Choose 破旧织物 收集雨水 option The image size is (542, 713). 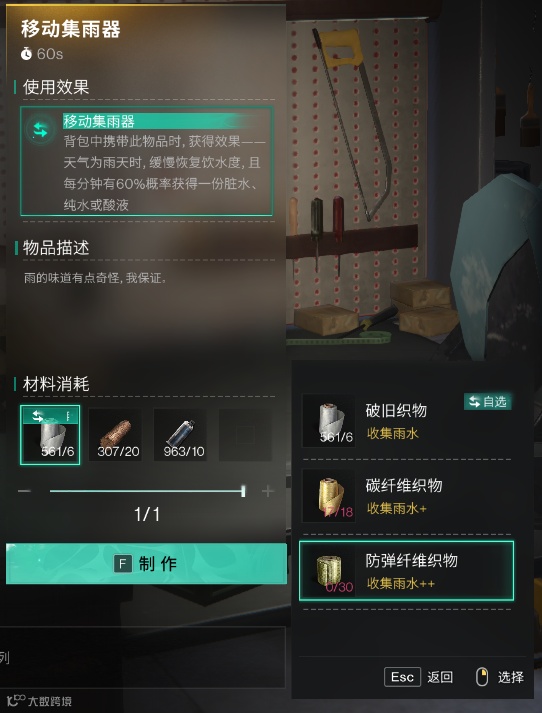[406, 421]
